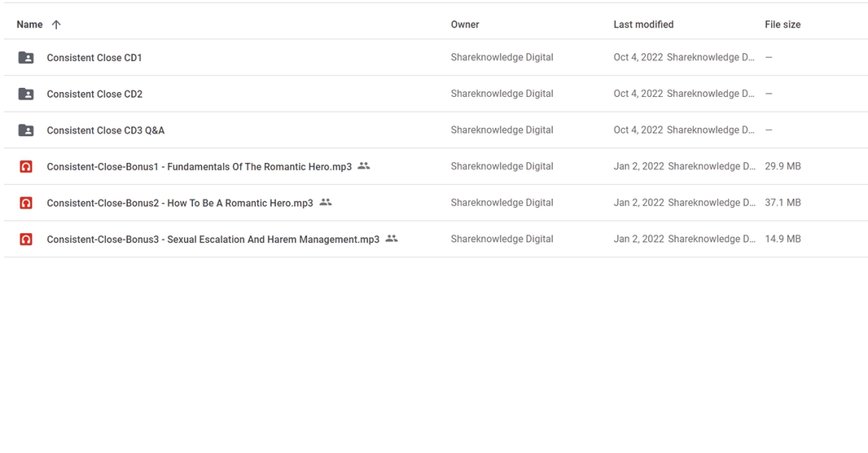Image resolution: width=868 pixels, height=453 pixels.
Task: Select the Consistent-Close-Bonus3 Sexual Escalation file name
Action: point(213,240)
